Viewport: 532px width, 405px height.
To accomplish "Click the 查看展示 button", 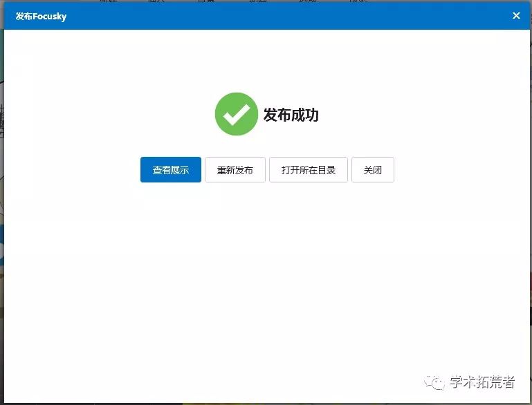I will (171, 169).
